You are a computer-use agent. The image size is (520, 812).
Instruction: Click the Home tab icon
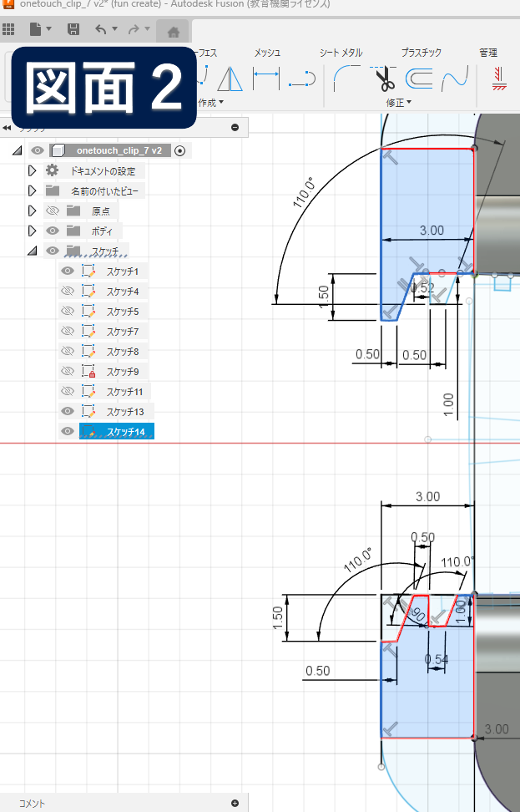pyautogui.click(x=173, y=33)
